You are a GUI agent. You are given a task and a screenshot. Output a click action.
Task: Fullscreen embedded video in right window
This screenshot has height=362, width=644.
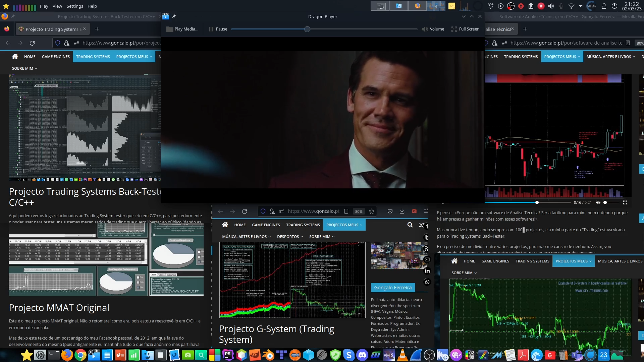625,202
